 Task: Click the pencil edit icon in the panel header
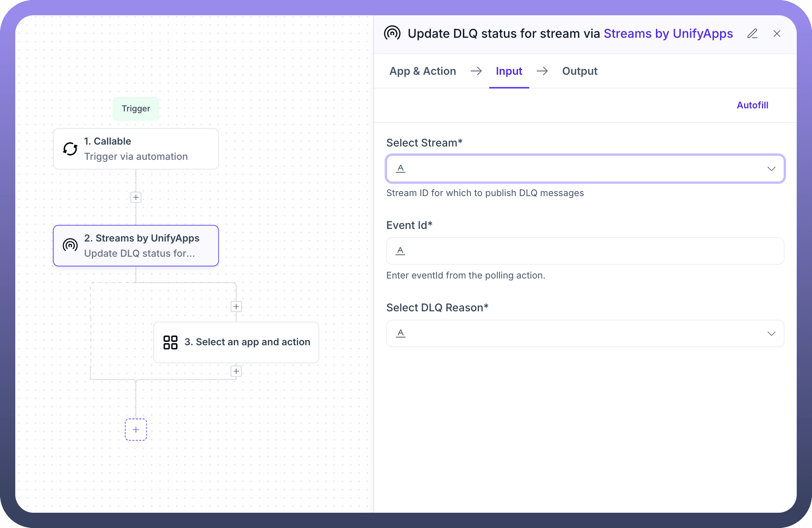coord(752,34)
